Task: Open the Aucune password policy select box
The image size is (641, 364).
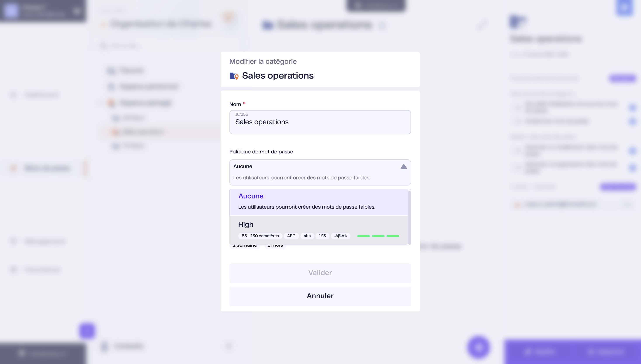Action: pos(320,172)
